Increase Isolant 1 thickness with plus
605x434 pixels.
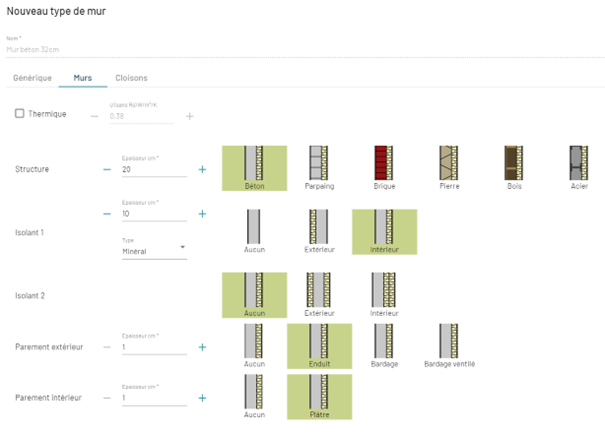(202, 214)
